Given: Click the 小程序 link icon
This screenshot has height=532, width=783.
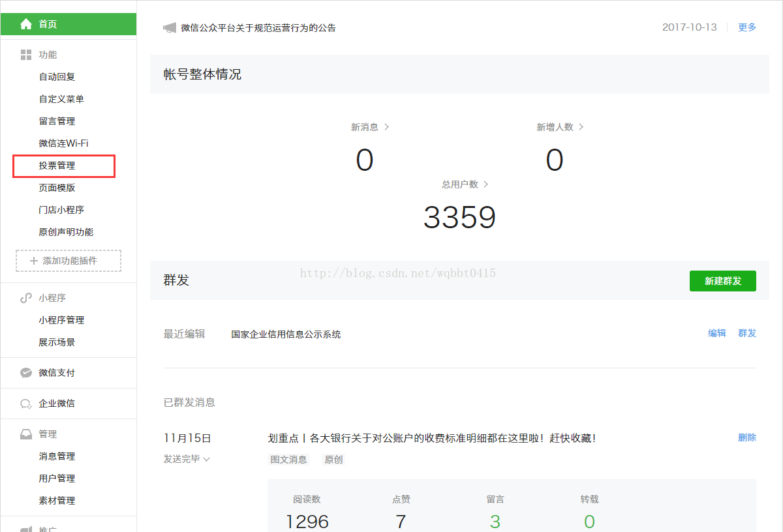Looking at the screenshot, I should coord(26,298).
